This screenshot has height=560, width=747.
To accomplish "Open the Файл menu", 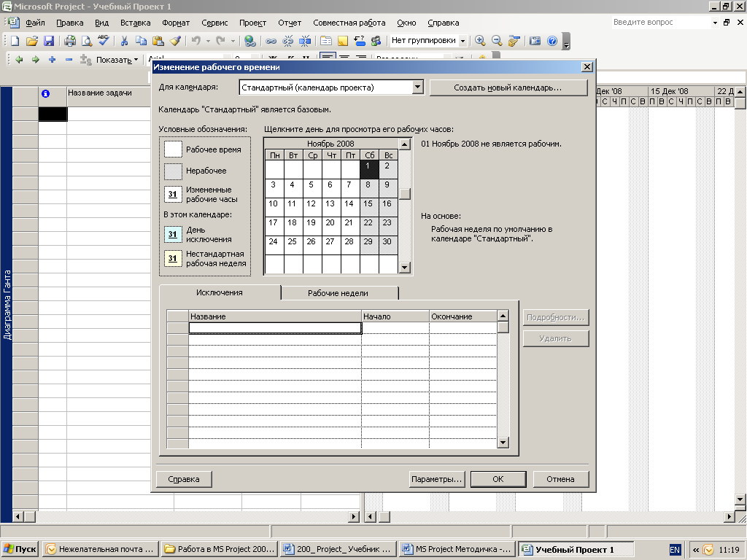I will coord(35,23).
